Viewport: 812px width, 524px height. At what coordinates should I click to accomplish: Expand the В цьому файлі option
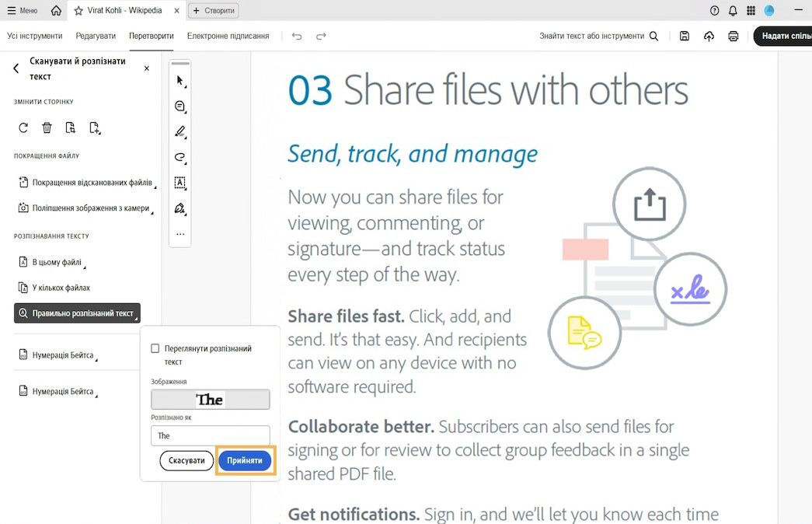pos(52,262)
